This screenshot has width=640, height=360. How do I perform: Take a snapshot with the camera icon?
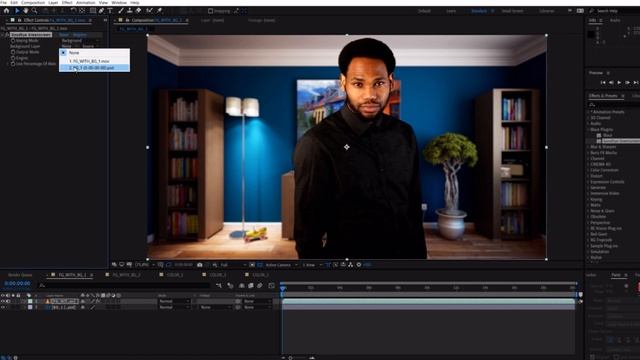point(200,265)
